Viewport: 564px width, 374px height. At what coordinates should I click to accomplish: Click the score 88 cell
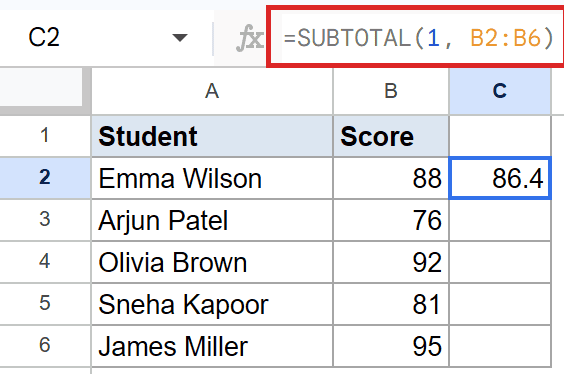pyautogui.click(x=391, y=178)
